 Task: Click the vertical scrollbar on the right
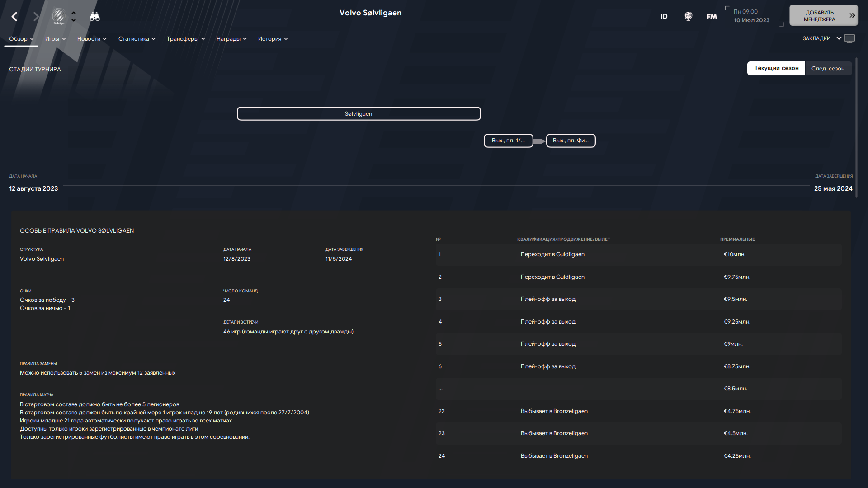click(856, 127)
